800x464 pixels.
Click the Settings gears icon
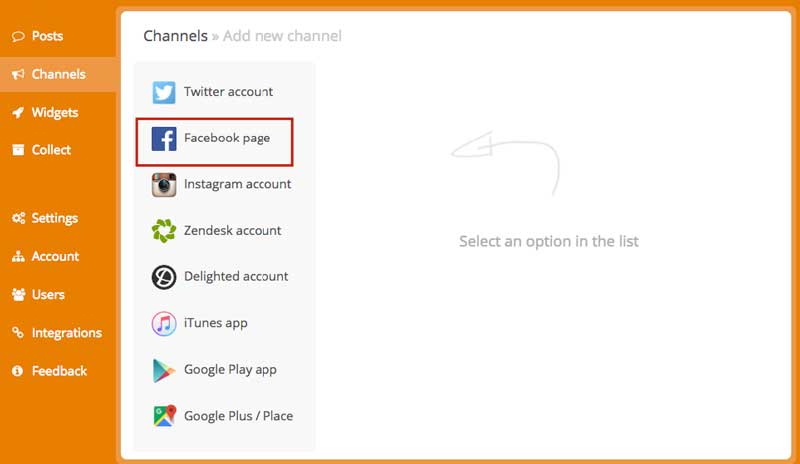pos(18,218)
